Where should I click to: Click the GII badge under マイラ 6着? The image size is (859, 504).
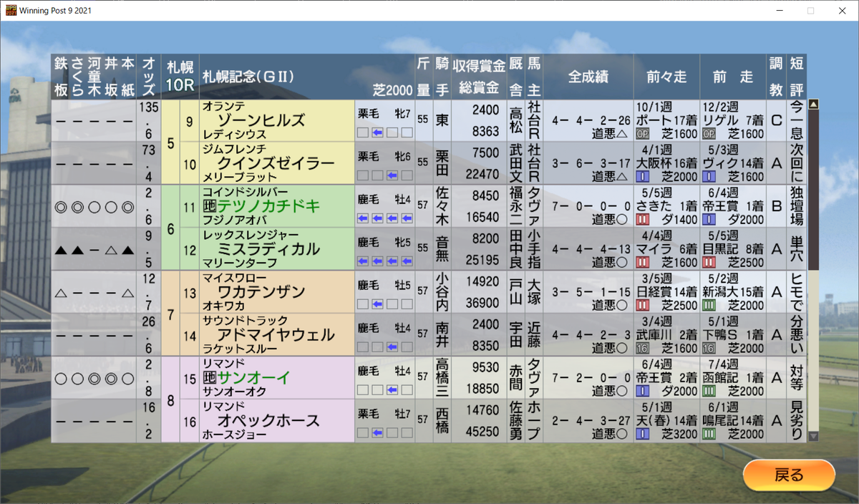tap(642, 263)
